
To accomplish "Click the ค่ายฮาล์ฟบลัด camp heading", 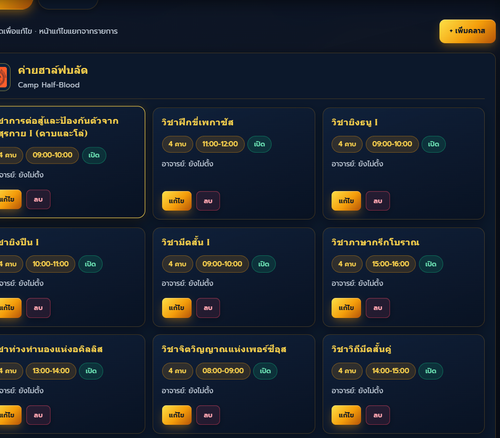I will pyautogui.click(x=53, y=70).
